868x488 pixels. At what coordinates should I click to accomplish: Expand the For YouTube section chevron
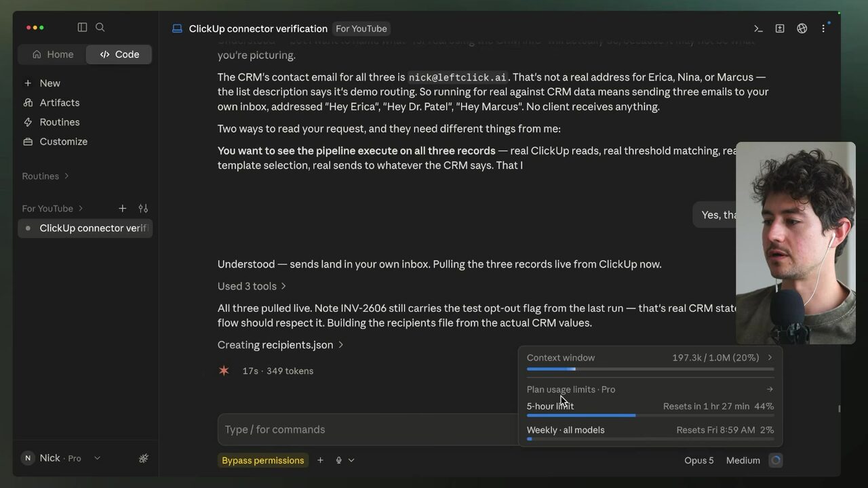pyautogui.click(x=81, y=209)
